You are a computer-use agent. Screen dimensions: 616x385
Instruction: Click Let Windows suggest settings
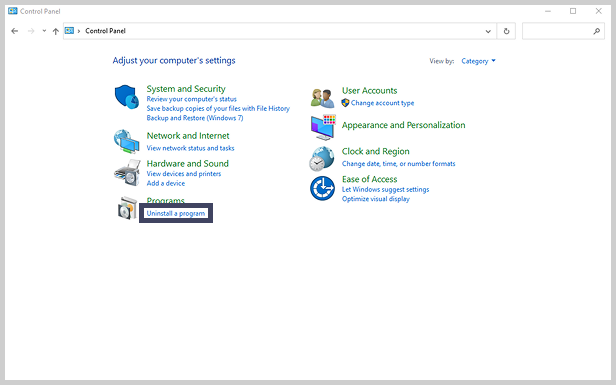point(385,189)
